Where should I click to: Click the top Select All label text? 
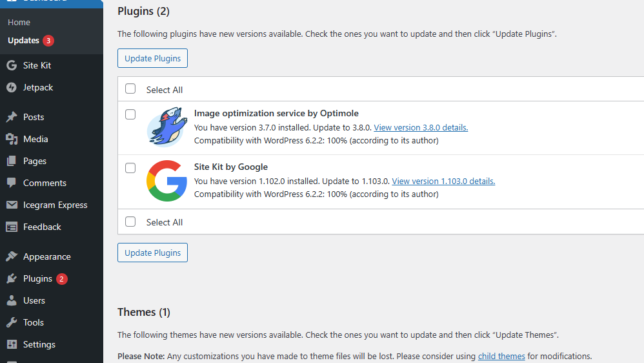pos(165,90)
